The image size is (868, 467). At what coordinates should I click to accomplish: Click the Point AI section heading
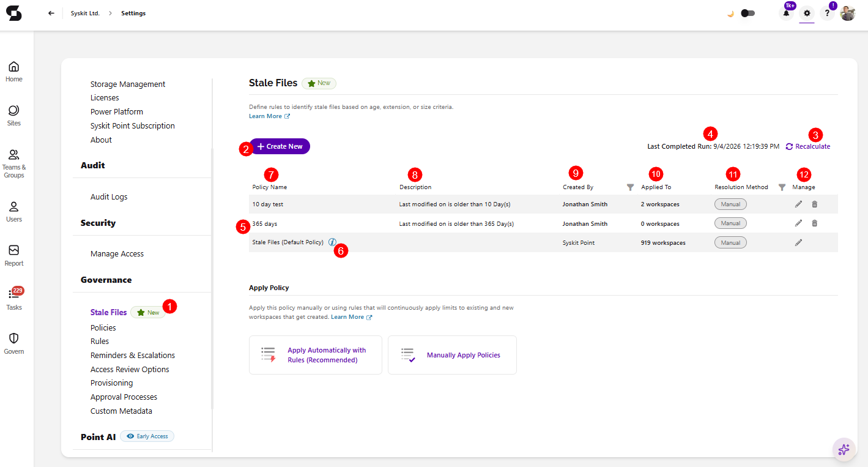coord(98,437)
